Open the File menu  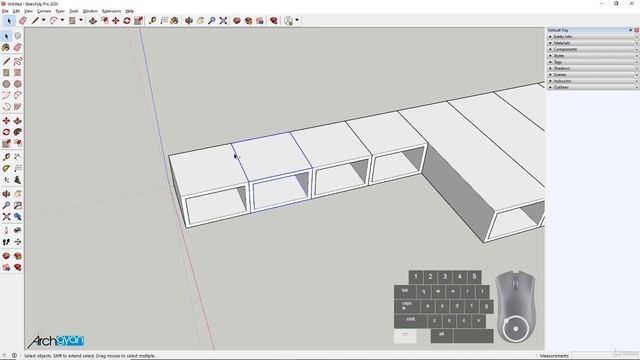coord(5,11)
